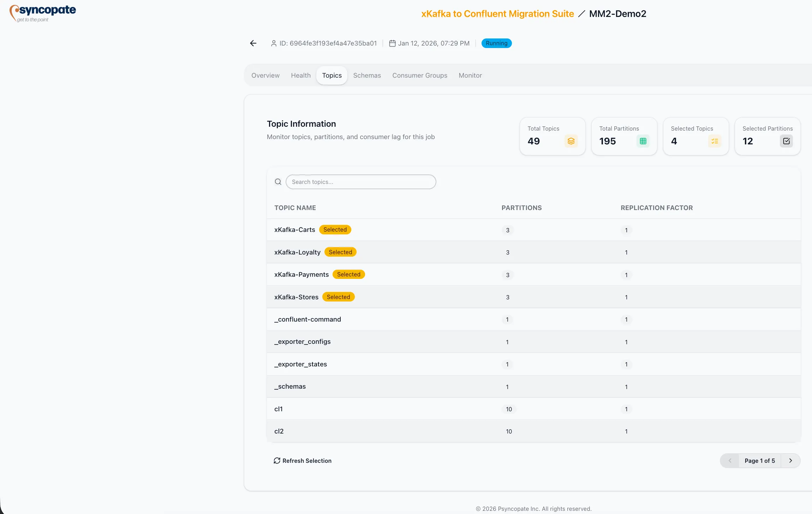Click the previous page chevron

click(730, 461)
